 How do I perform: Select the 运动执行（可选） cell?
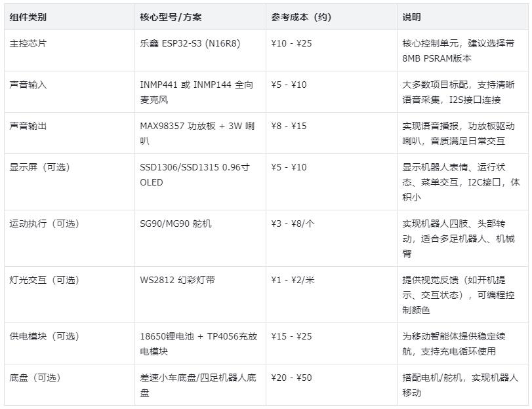70,239
